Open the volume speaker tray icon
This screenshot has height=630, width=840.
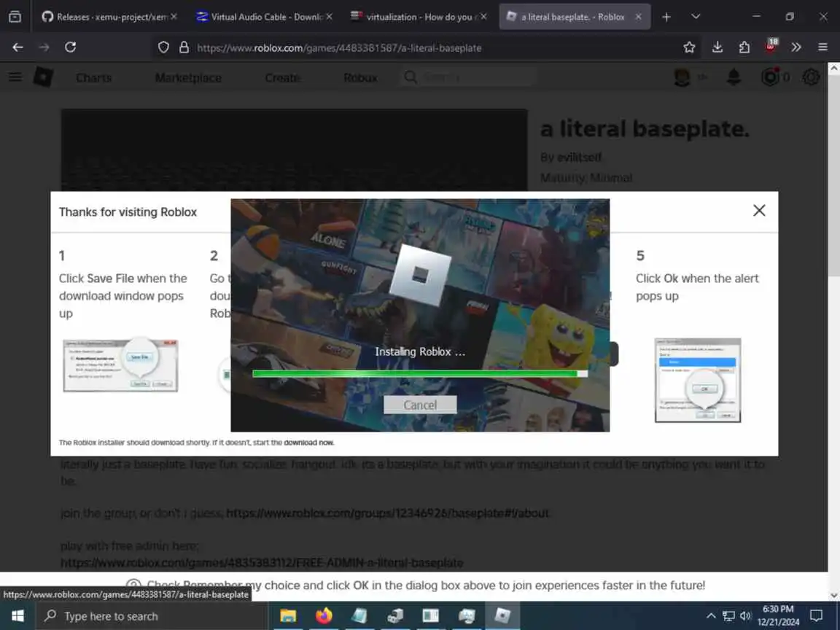(x=745, y=615)
